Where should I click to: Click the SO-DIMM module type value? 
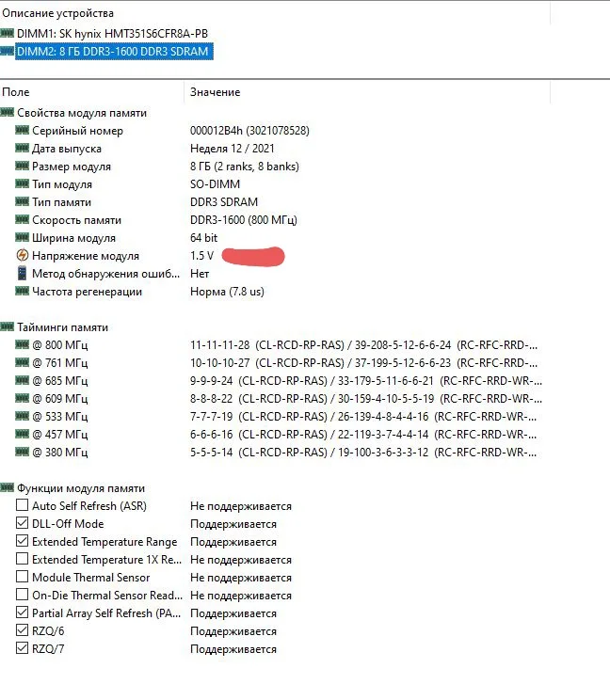point(216,183)
